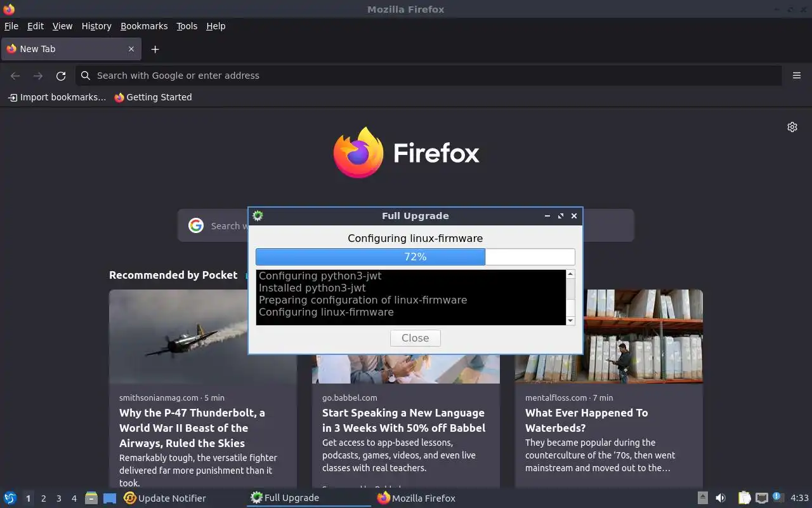
Task: Open the file manager from taskbar
Action: click(91, 498)
